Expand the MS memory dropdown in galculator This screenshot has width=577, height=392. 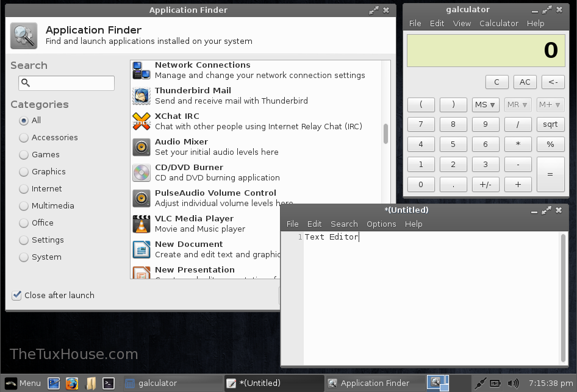pos(486,105)
